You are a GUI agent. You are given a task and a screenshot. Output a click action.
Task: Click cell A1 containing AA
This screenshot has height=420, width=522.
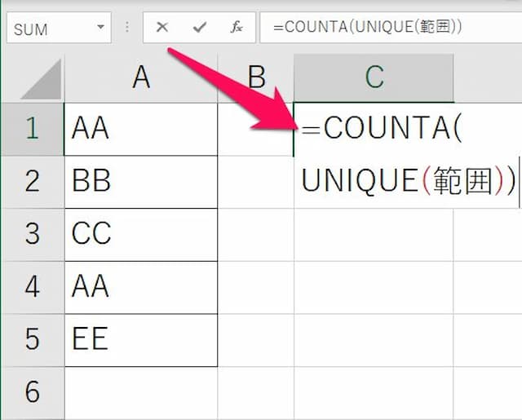(140, 129)
